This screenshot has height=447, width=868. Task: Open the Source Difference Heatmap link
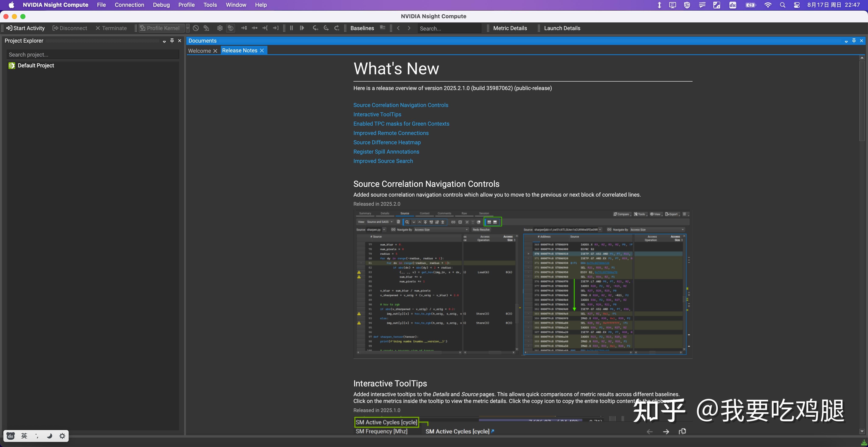[387, 143]
